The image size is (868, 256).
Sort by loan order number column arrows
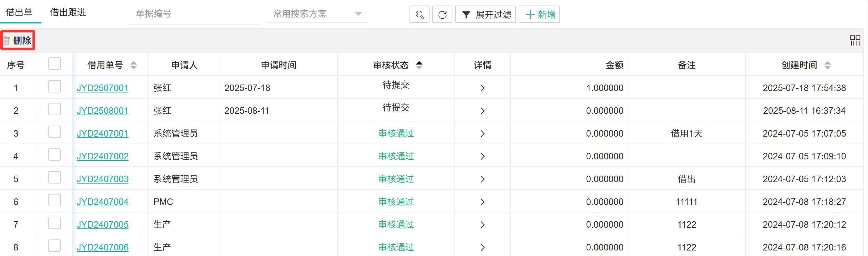pos(134,65)
